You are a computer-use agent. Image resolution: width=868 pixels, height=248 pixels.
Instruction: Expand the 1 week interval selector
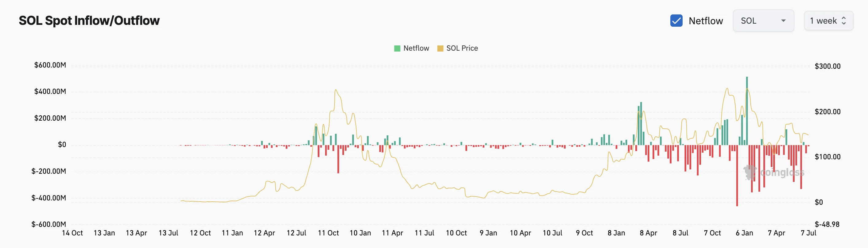(828, 21)
